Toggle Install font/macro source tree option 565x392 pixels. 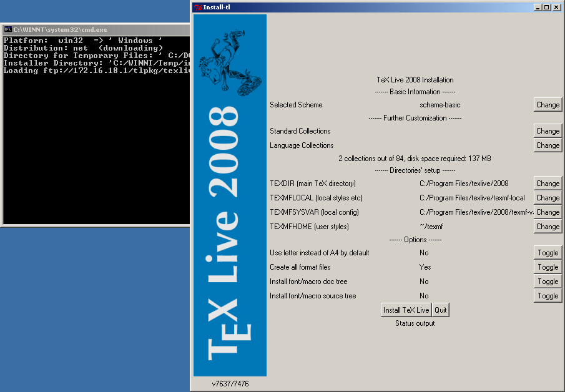click(548, 296)
